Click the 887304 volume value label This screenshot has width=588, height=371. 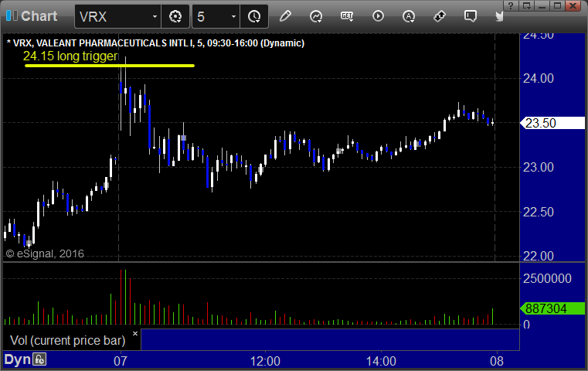552,308
